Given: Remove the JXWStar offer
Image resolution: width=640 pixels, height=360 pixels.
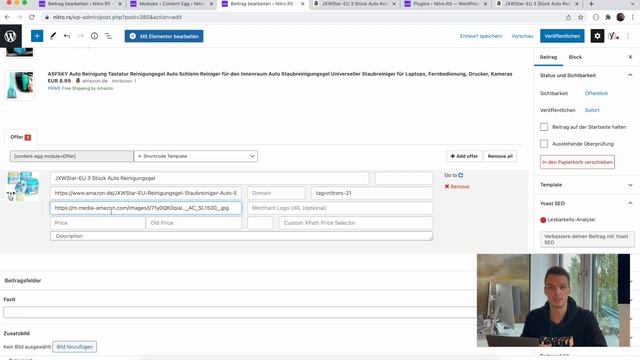Looking at the screenshot, I should coord(457,187).
